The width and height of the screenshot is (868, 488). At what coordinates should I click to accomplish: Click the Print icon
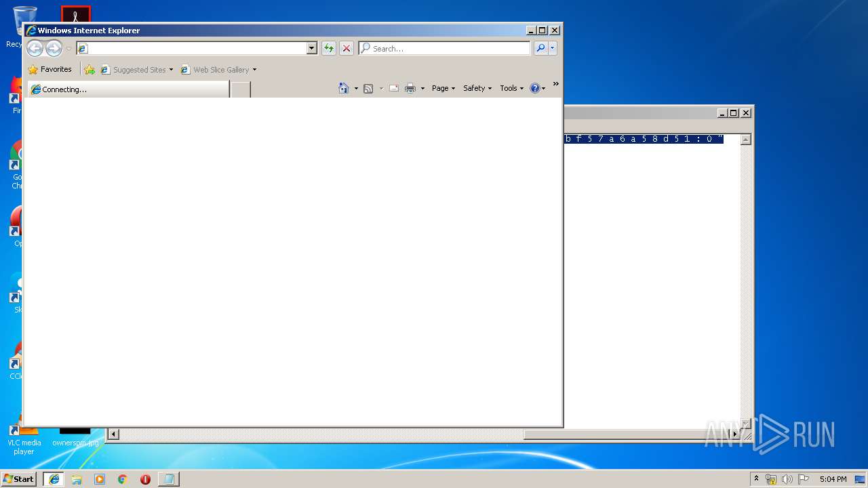coord(410,88)
